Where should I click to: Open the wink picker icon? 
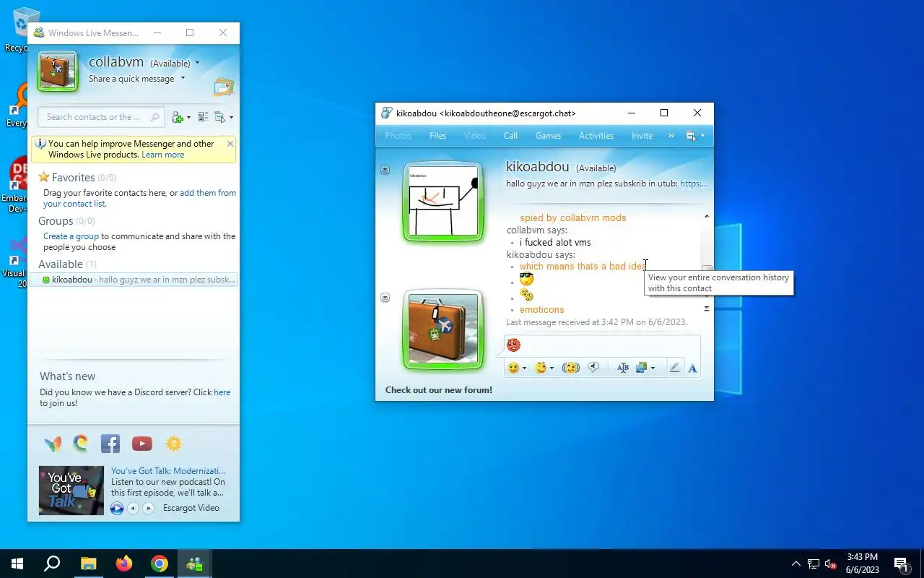click(x=541, y=368)
